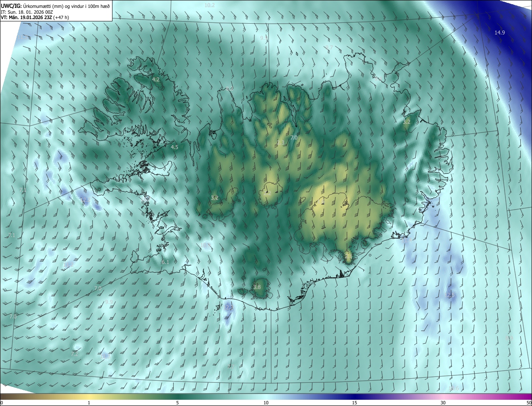Click the 7.2 value label on the map

point(75,354)
